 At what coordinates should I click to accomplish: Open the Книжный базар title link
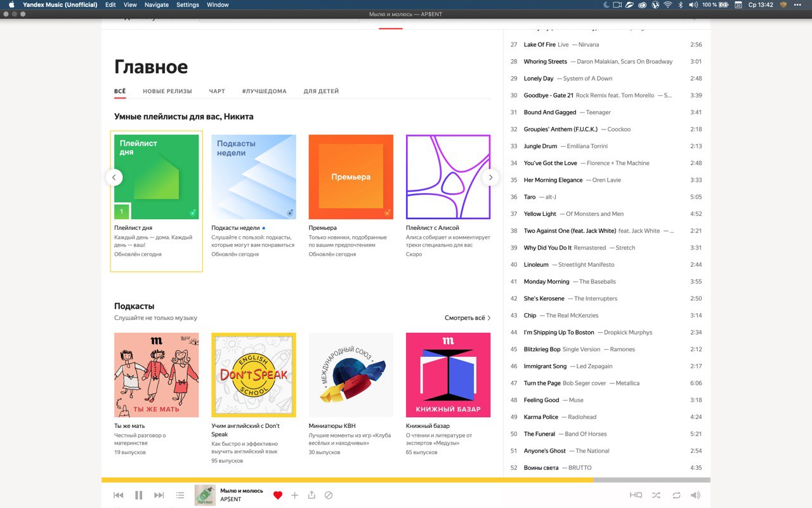point(428,425)
